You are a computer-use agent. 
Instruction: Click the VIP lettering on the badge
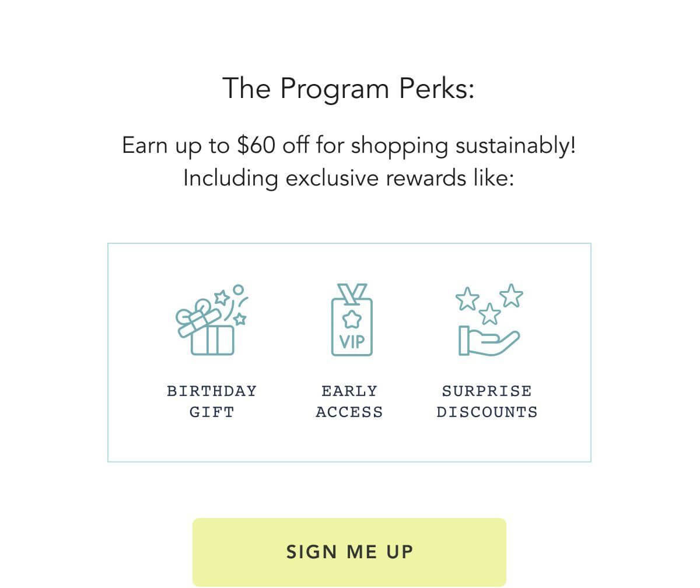pos(352,341)
